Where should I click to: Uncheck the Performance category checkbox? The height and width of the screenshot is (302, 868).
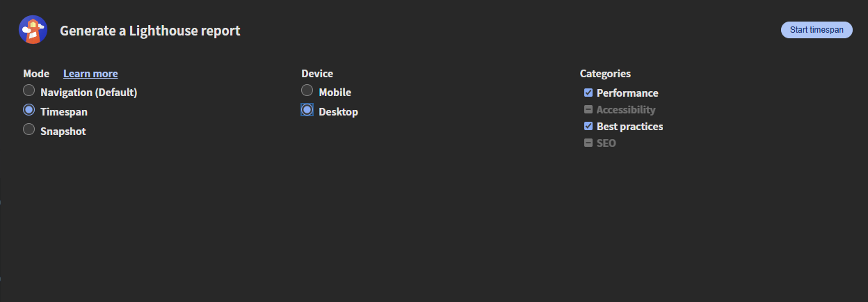click(588, 93)
